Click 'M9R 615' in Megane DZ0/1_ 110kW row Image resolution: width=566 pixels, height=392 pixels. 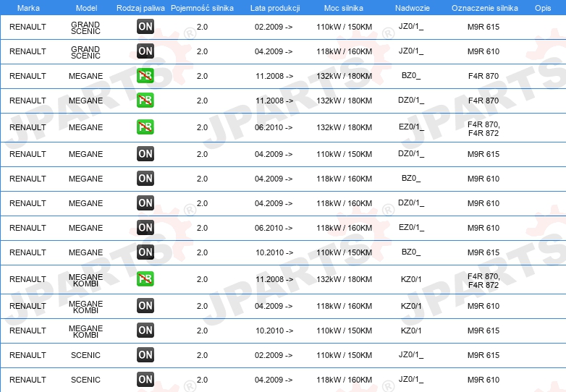[x=483, y=154]
